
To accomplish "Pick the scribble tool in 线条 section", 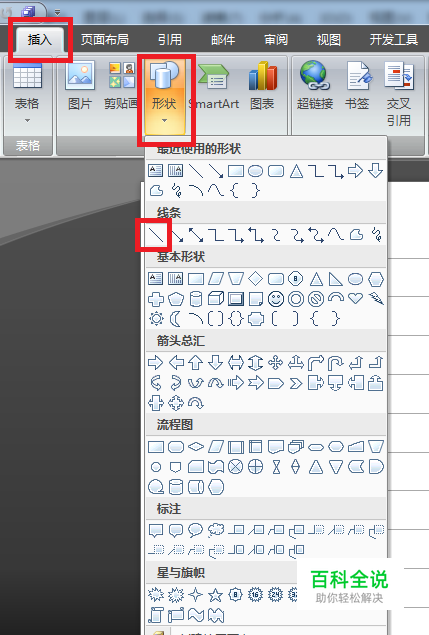I will coord(376,235).
